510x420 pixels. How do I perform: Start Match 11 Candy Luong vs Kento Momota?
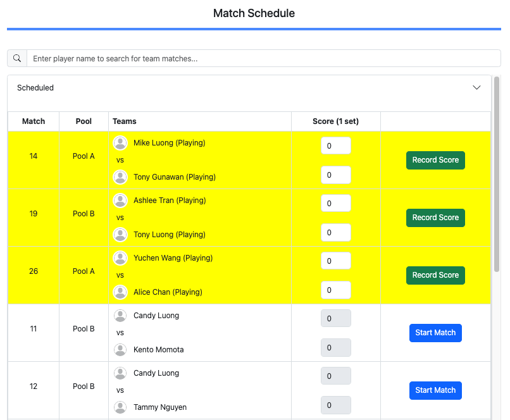pos(435,333)
